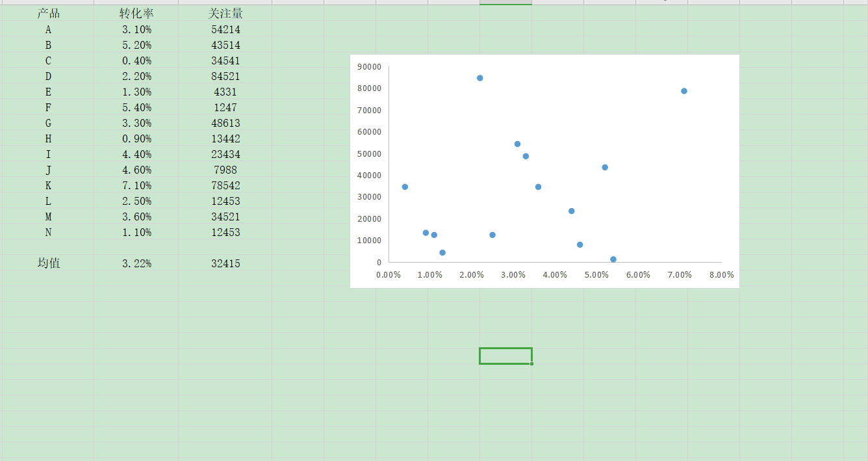Click the green-outlined active cell
The height and width of the screenshot is (461, 868).
coord(505,356)
